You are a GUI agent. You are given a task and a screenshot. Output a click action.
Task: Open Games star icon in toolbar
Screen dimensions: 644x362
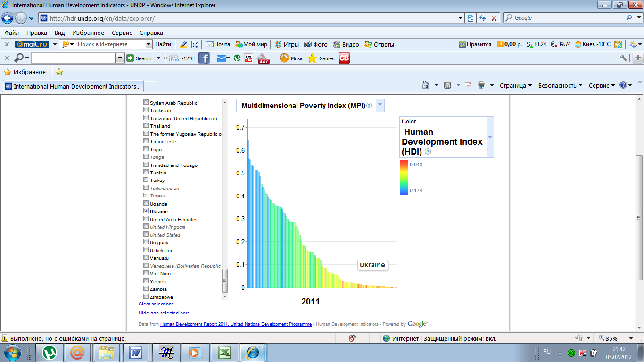tap(312, 58)
